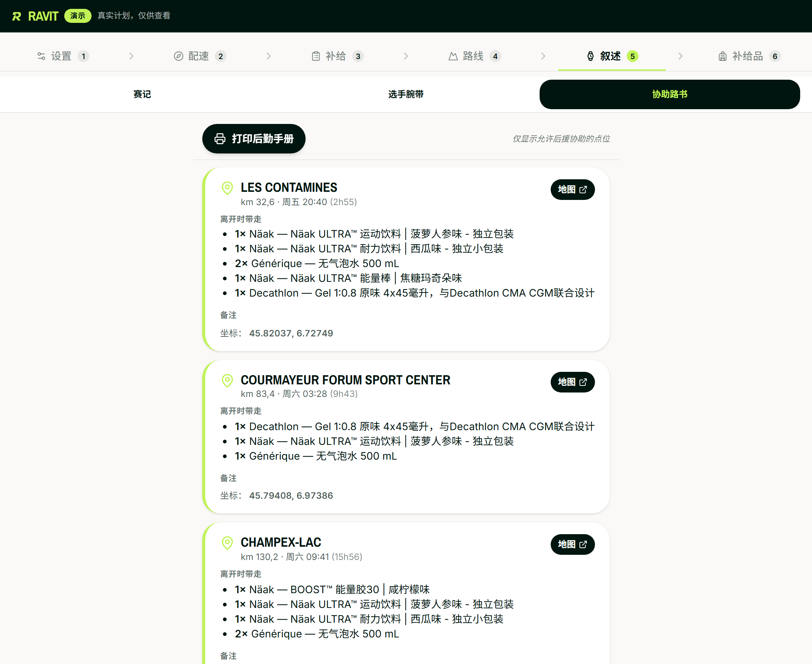Click BOOST™ 能量胶30 item in Champex-Lac
The height and width of the screenshot is (664, 812).
pos(332,589)
